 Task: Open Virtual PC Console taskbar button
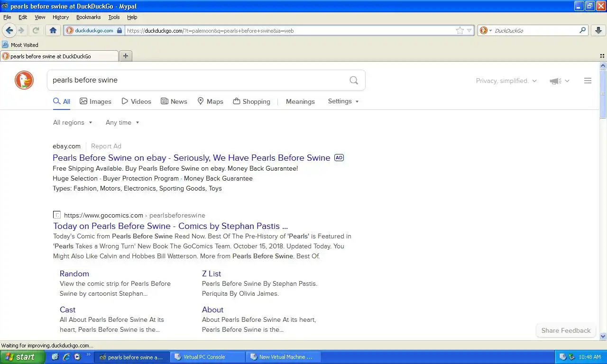pos(207,357)
